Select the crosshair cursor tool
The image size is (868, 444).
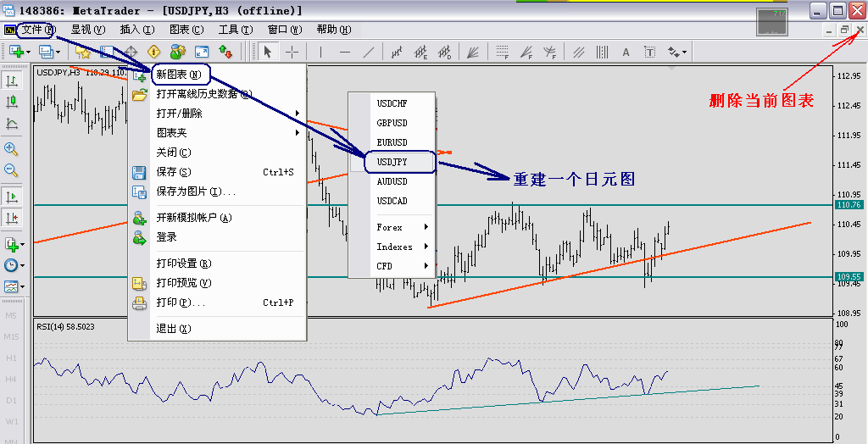coord(292,52)
